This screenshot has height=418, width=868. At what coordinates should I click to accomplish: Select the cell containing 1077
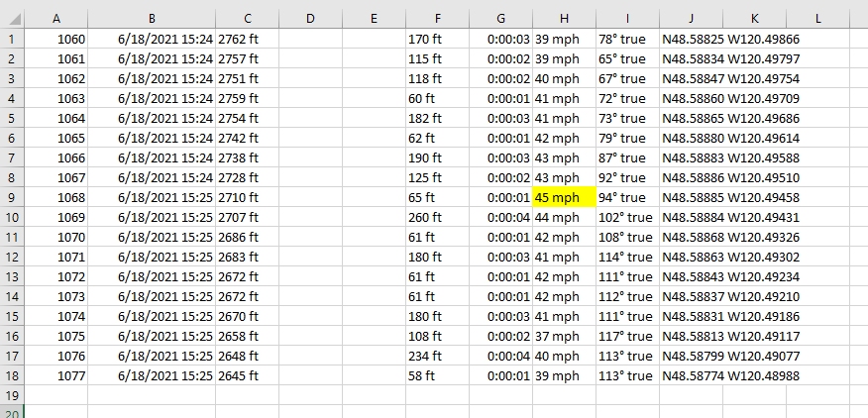55,375
